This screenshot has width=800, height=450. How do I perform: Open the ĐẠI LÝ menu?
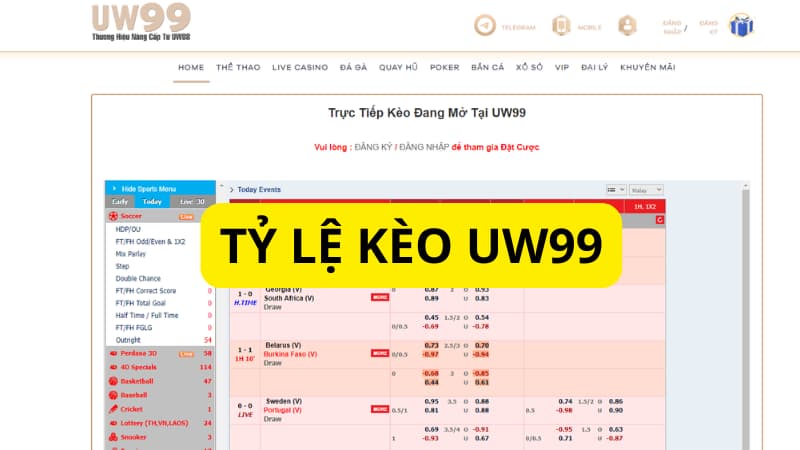(x=594, y=67)
